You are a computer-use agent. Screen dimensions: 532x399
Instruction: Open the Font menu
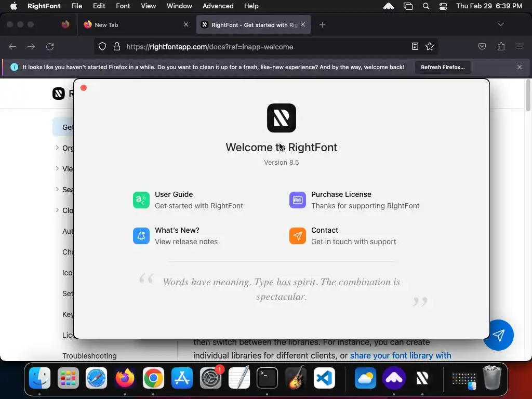(123, 6)
